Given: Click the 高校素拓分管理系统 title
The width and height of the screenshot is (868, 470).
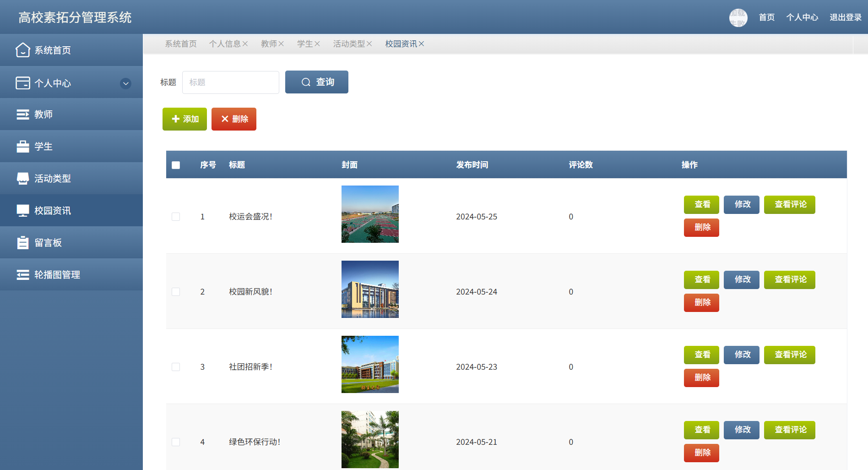Looking at the screenshot, I should [x=75, y=17].
